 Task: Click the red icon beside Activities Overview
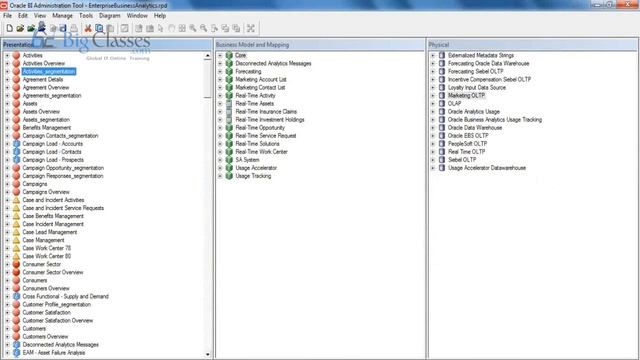click(16, 63)
